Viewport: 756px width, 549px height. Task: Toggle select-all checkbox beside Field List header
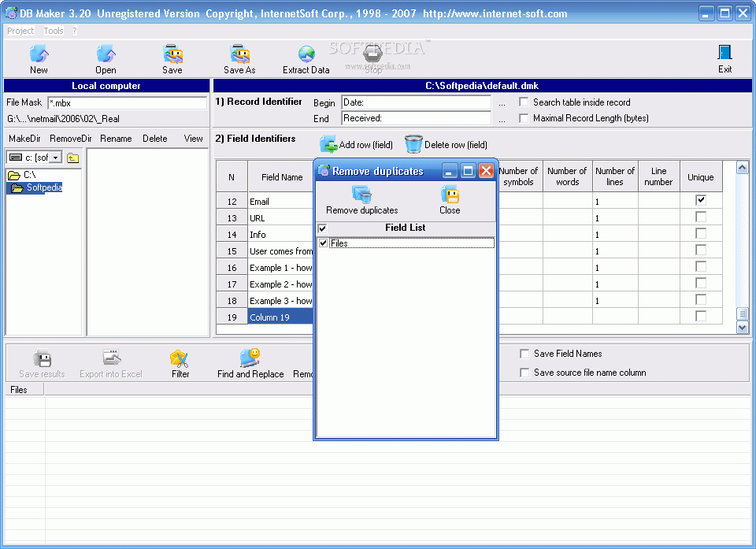click(x=322, y=228)
